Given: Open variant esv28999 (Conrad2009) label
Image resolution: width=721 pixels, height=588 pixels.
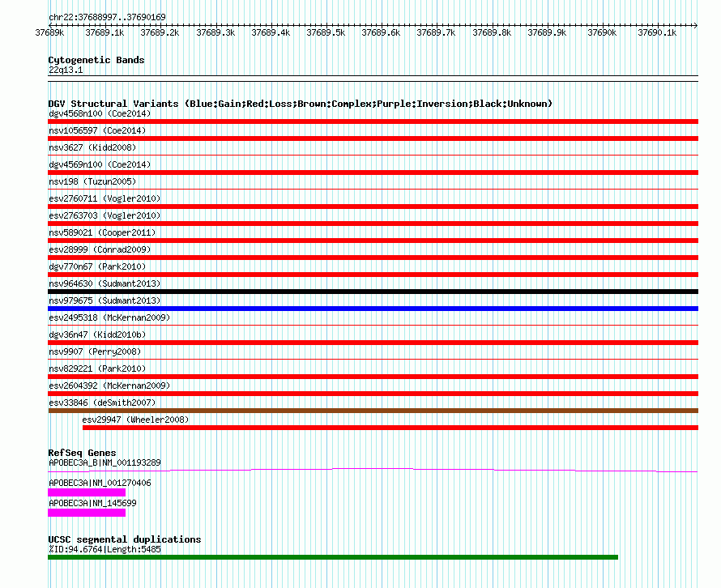Looking at the screenshot, I should click(100, 249).
